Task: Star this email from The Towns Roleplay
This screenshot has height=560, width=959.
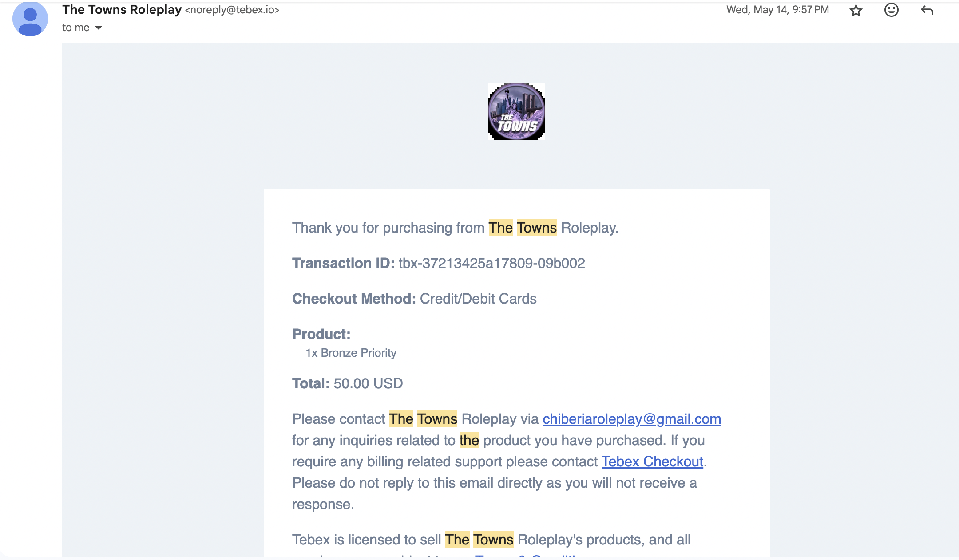Action: pos(856,10)
